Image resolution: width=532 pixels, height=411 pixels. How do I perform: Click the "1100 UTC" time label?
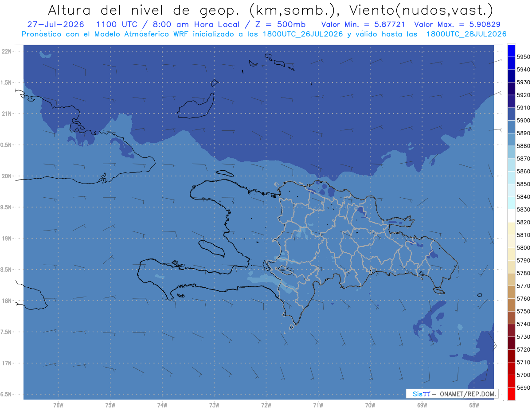point(117,24)
